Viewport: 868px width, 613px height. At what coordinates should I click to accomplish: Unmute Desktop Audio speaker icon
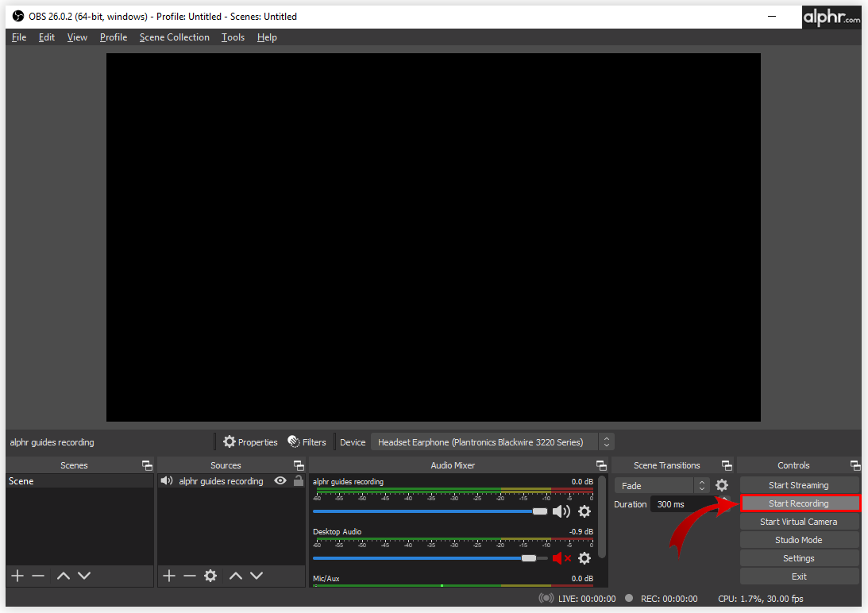click(x=561, y=558)
